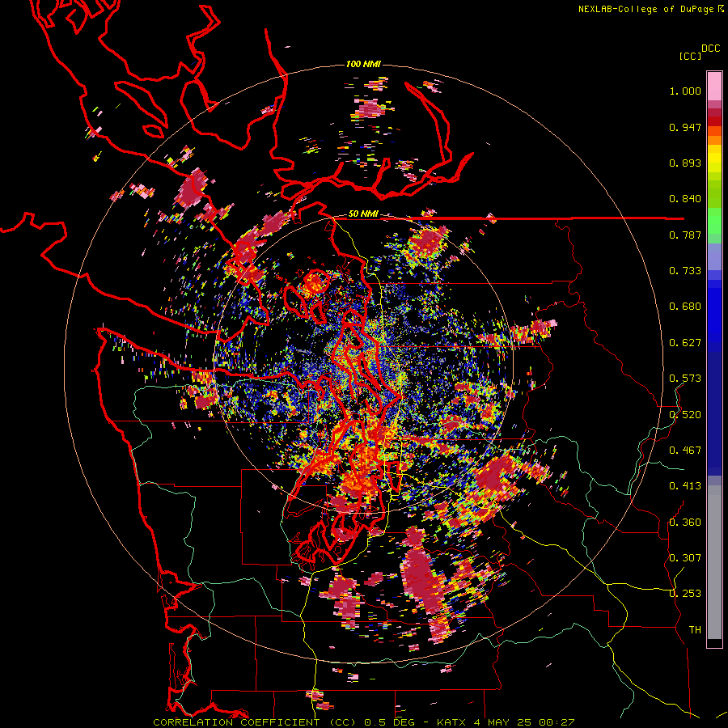Click the 0.573 scale value

pos(685,379)
